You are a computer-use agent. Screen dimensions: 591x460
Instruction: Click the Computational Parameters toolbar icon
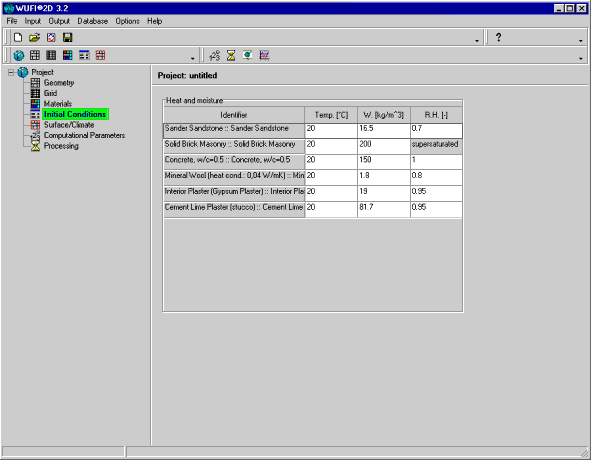[x=214, y=55]
